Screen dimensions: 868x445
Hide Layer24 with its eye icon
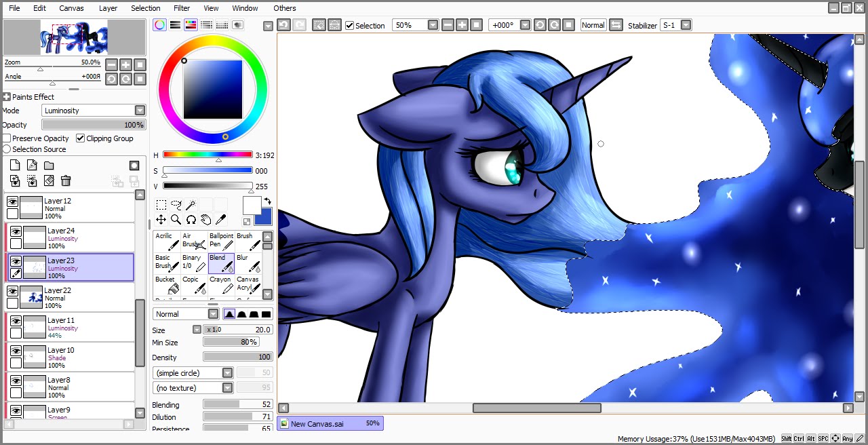(x=16, y=231)
